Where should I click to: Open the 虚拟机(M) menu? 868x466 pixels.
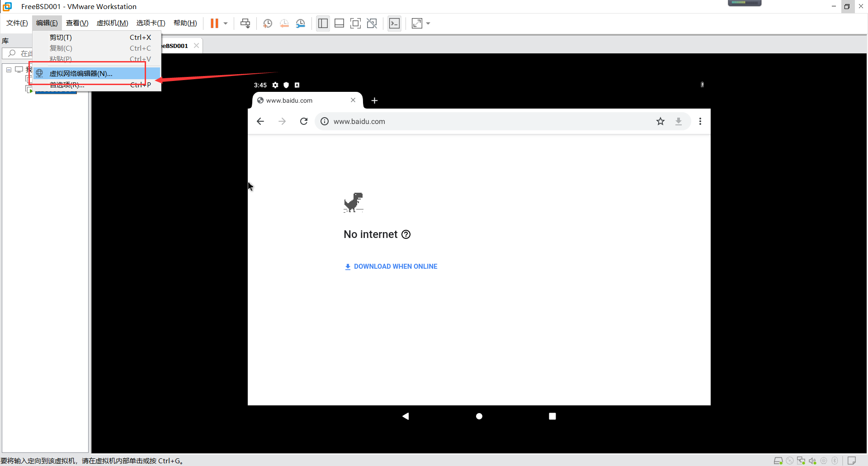(x=113, y=23)
